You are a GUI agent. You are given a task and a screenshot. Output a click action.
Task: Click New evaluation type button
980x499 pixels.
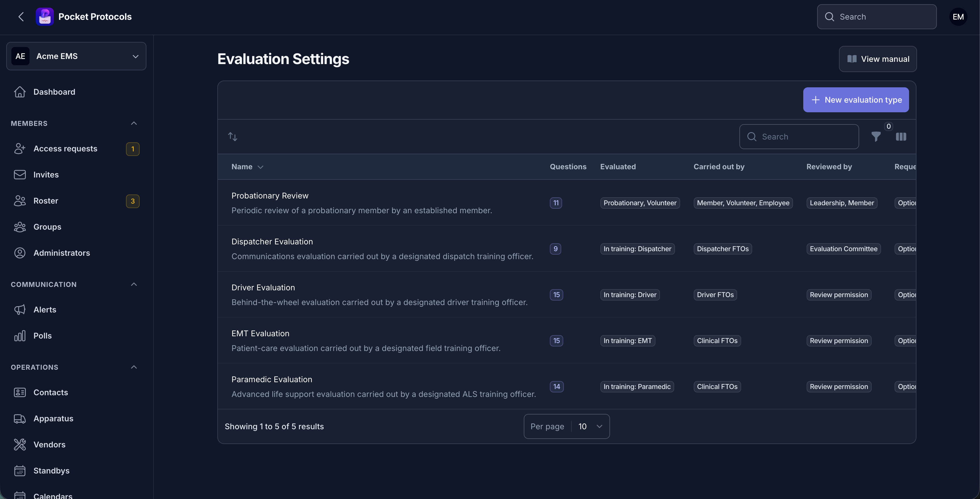coord(856,100)
